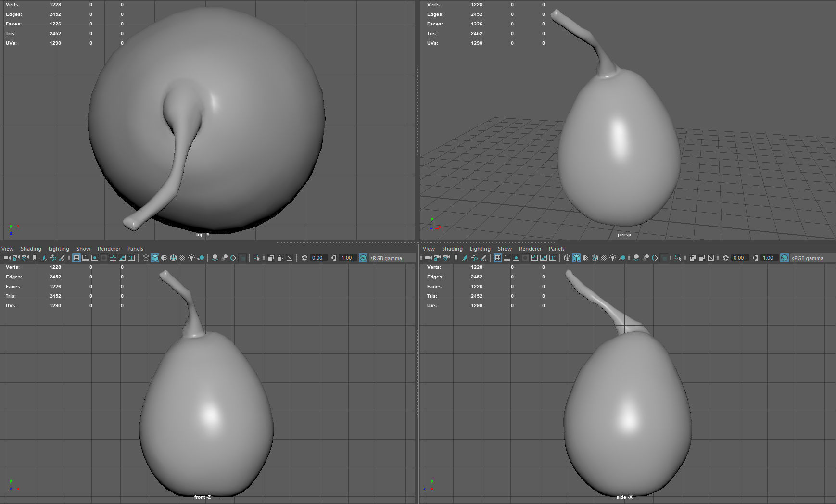Open Lighting menu of front panel
This screenshot has height=504, width=836.
pos(59,249)
